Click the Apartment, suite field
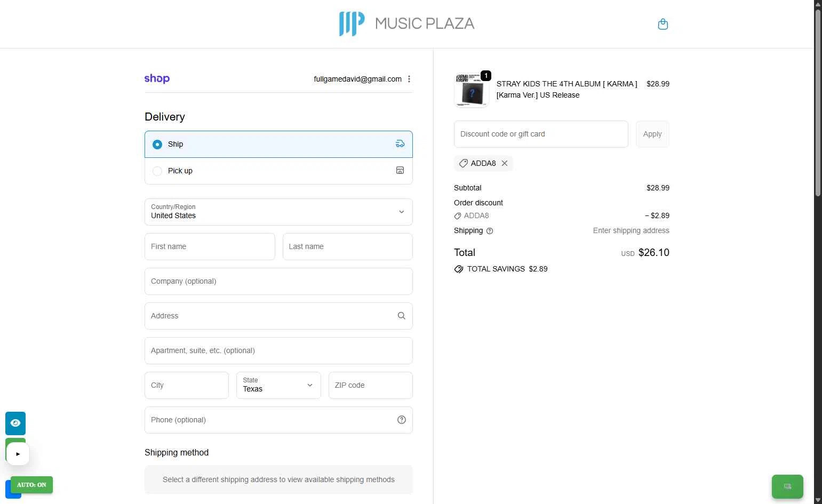822x504 pixels. tap(278, 350)
